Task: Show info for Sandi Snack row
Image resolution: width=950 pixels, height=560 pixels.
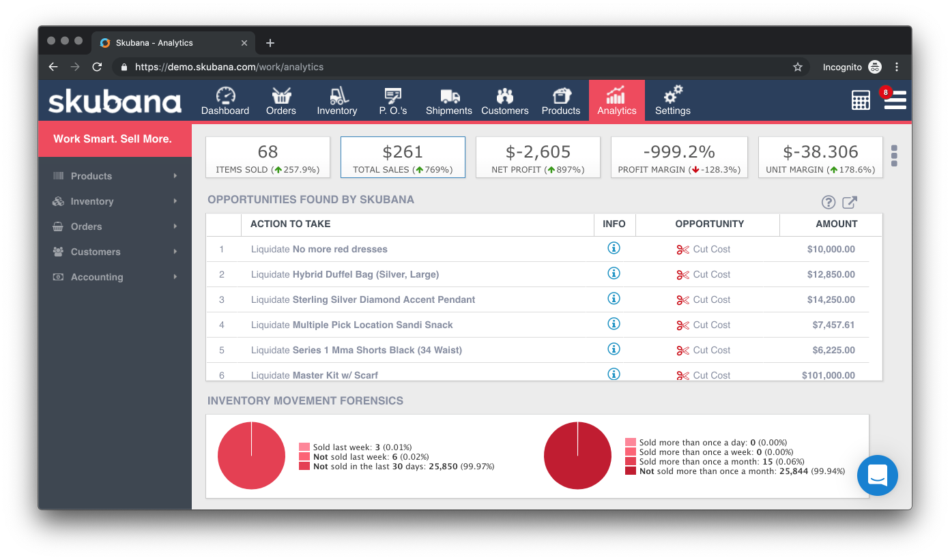Action: [x=614, y=324]
